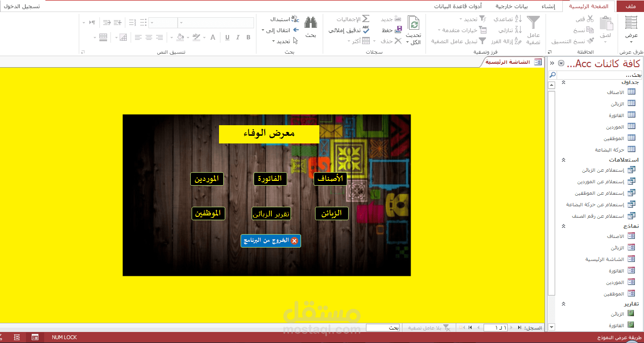644x343 pixels.
Task: Click تسجيل الدخول sign in link
Action: click(x=21, y=6)
